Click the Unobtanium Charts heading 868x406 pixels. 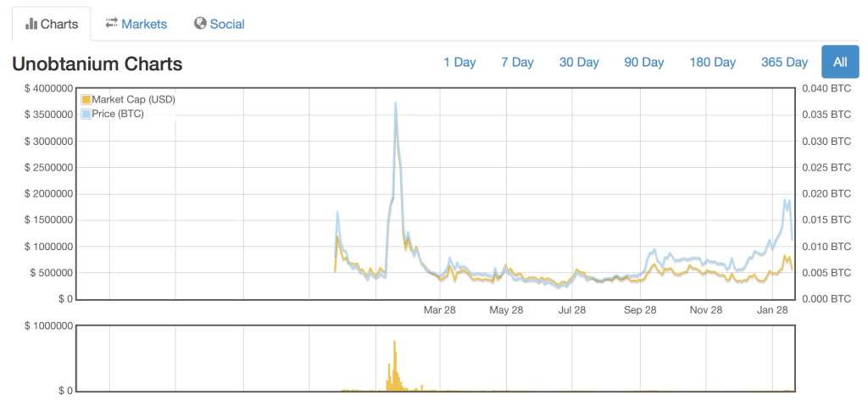pos(97,64)
